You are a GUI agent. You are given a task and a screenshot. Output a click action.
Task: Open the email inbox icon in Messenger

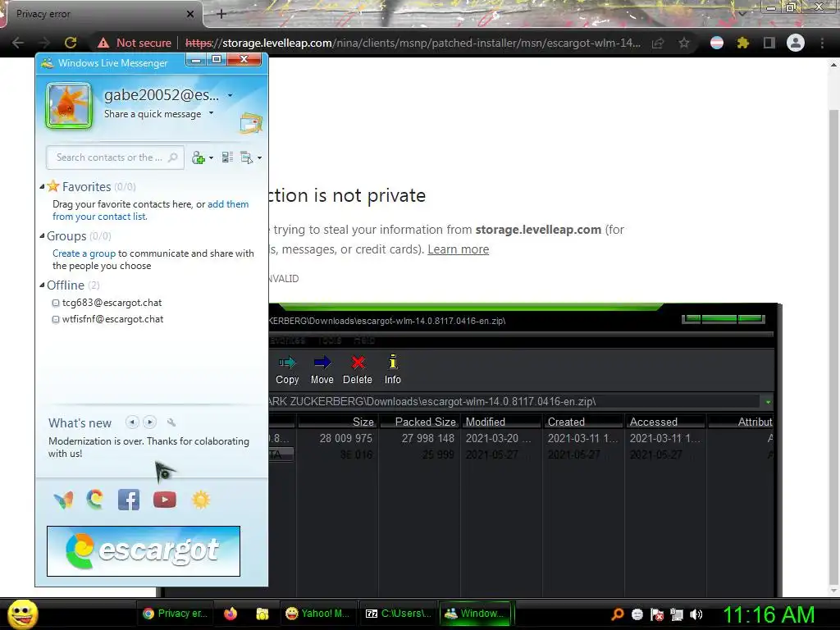pyautogui.click(x=251, y=123)
